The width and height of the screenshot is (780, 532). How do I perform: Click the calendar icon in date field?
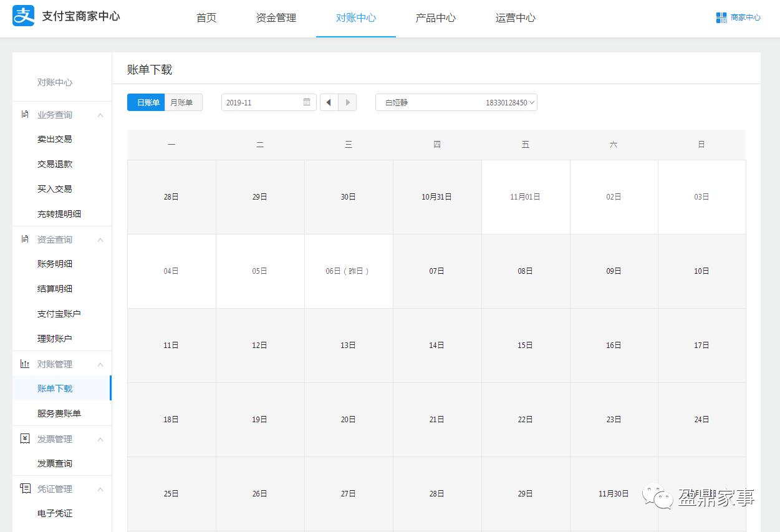(x=307, y=102)
